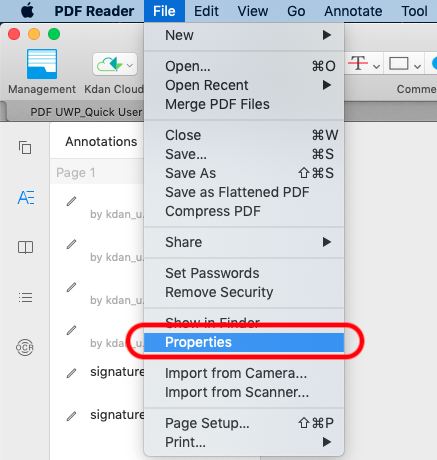This screenshot has height=460, width=437.
Task: Switch to PDF UWP_Quick User tab
Action: pyautogui.click(x=86, y=112)
